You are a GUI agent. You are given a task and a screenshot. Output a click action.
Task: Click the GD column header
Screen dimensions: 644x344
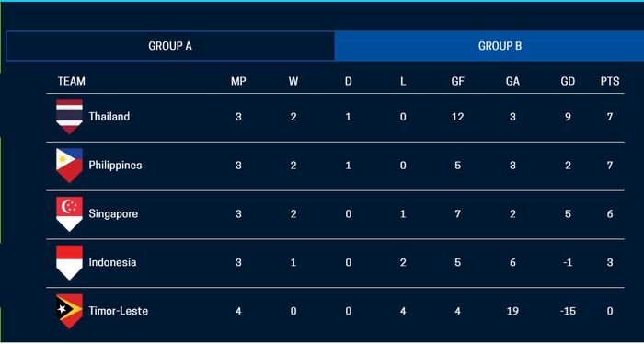[568, 81]
